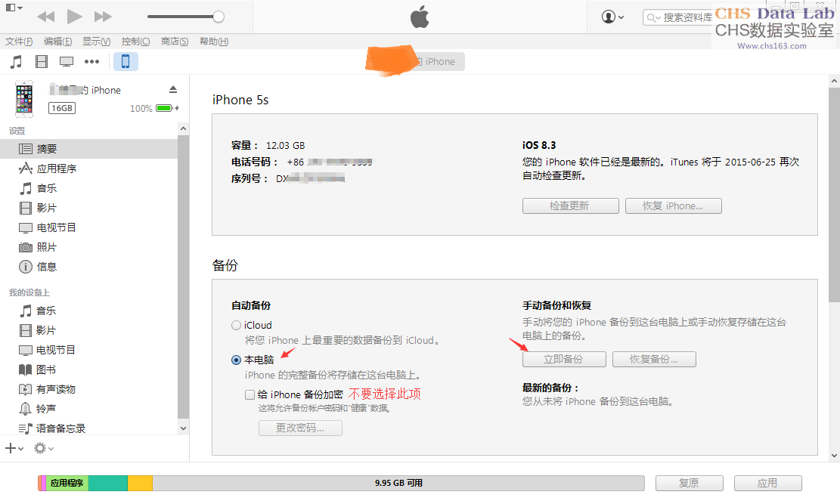Click the 16GB capacity badge
This screenshot has height=504, width=840.
[x=62, y=108]
